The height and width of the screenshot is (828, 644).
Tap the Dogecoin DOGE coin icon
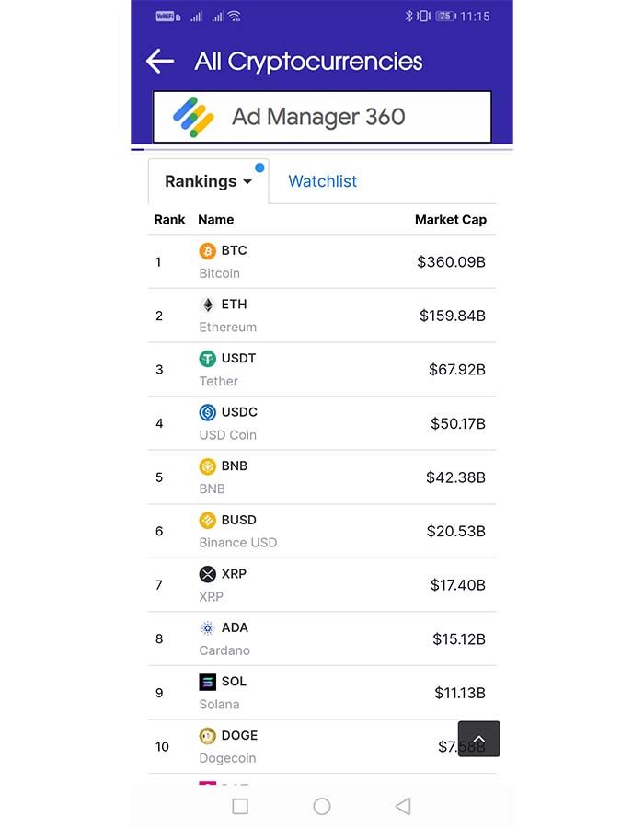207,736
